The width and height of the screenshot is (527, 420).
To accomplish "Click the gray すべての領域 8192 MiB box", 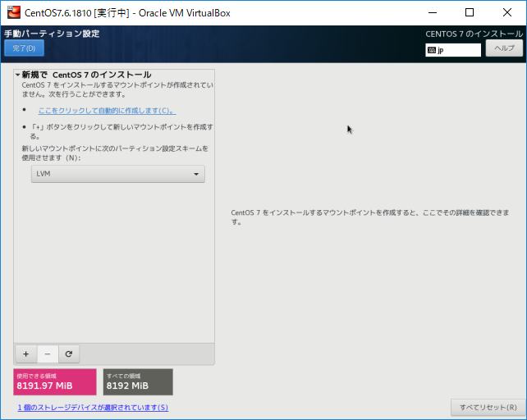I will click(138, 381).
